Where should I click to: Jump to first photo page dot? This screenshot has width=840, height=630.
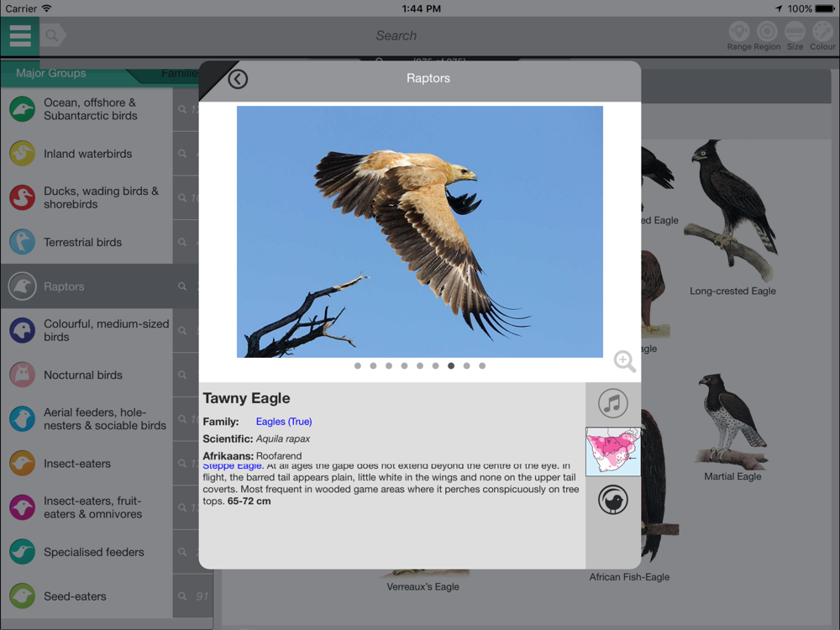[x=358, y=366]
